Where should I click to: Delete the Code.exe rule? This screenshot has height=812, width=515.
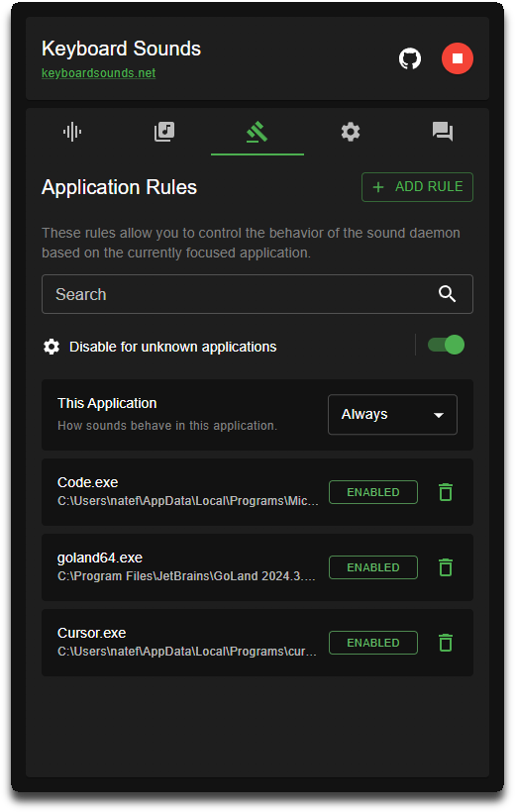(x=446, y=492)
